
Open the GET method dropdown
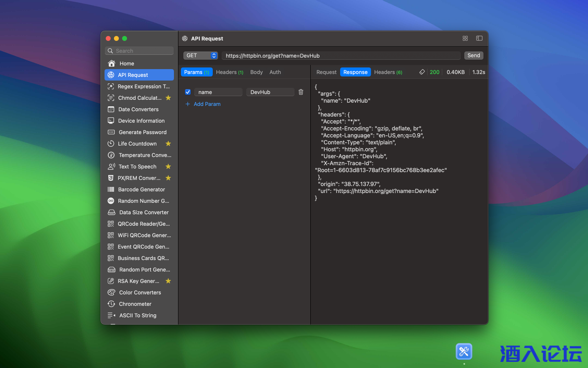click(200, 56)
